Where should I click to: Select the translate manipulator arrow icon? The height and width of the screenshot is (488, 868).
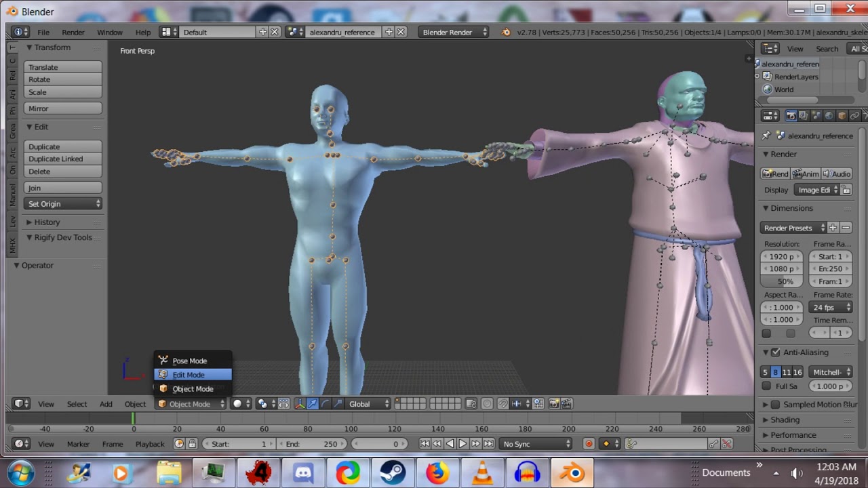[x=313, y=404]
